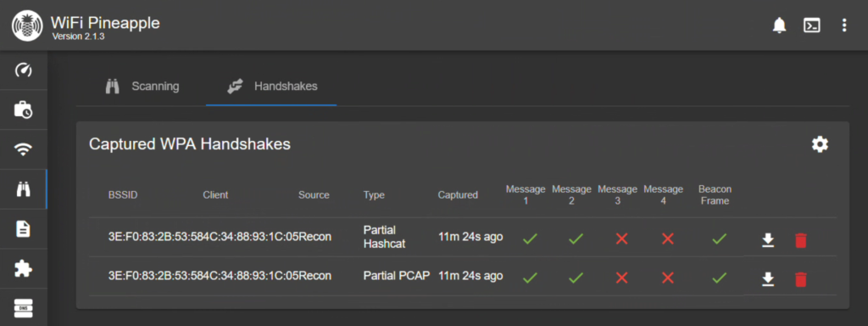Image resolution: width=868 pixels, height=326 pixels.
Task: Open the notifications bell
Action: 779,25
